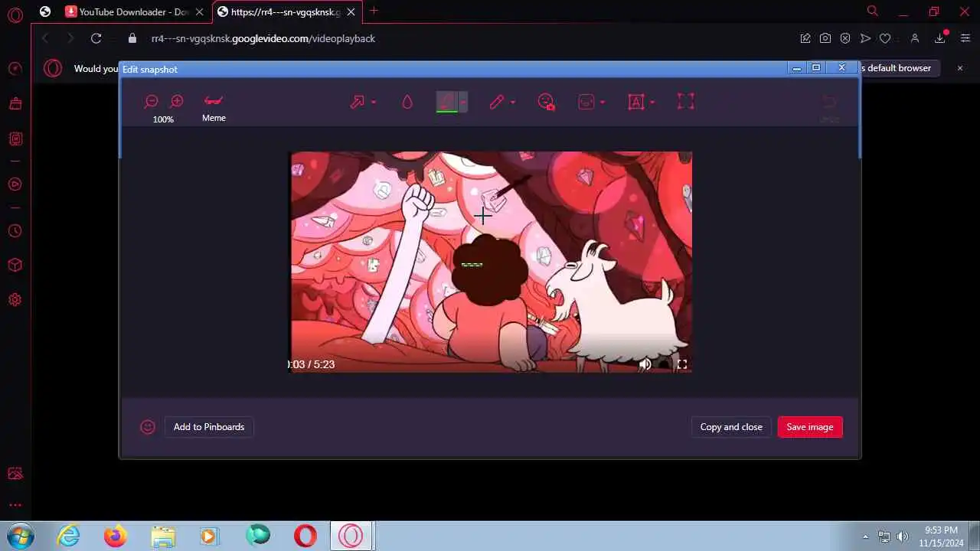Open File Explorer folder on taskbar
The image size is (980, 551).
coord(163,536)
